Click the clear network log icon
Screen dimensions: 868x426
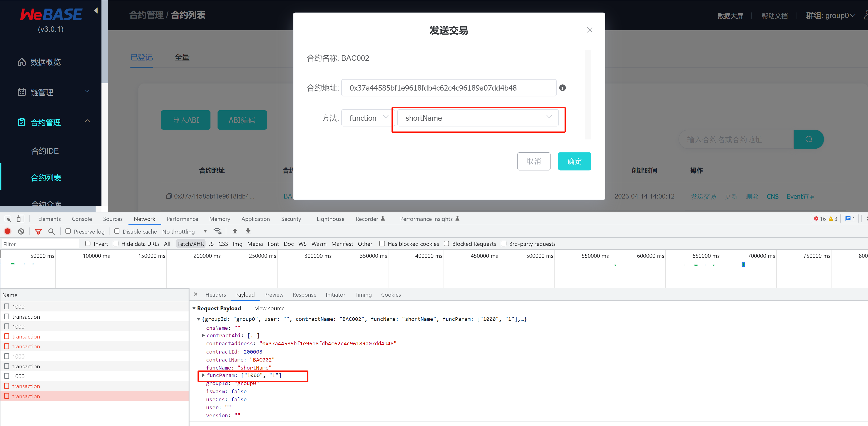(21, 231)
